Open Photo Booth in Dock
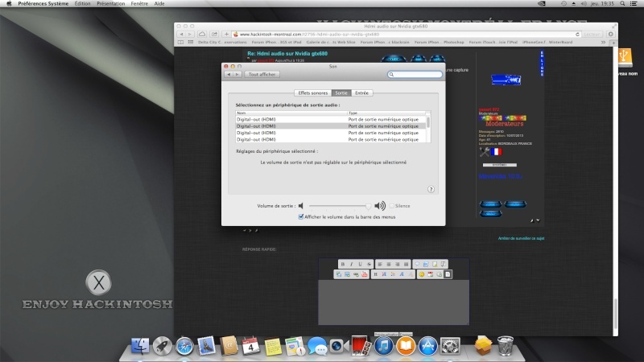This screenshot has width=644, height=362. click(361, 346)
